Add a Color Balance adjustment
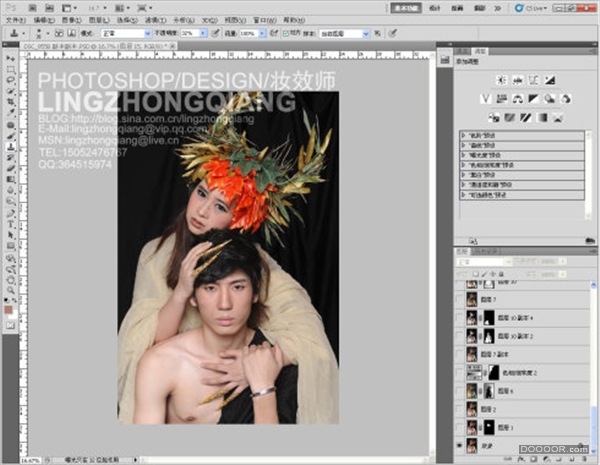The width and height of the screenshot is (600, 465). (517, 99)
